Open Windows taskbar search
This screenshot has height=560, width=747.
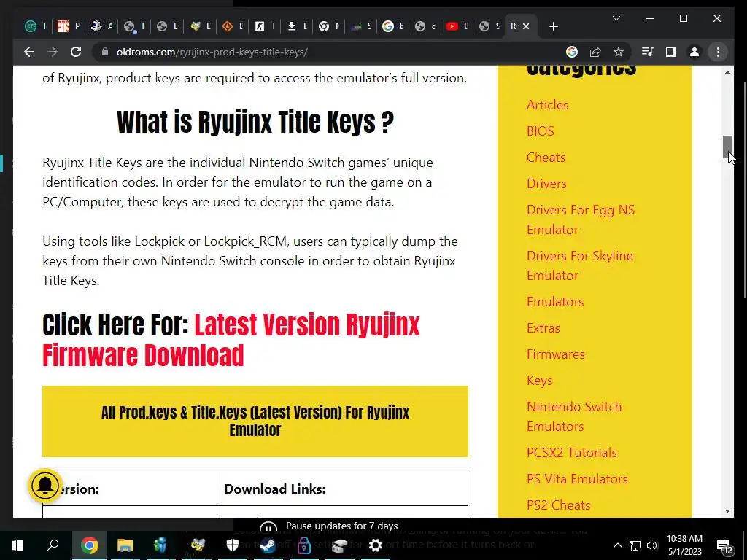click(53, 545)
